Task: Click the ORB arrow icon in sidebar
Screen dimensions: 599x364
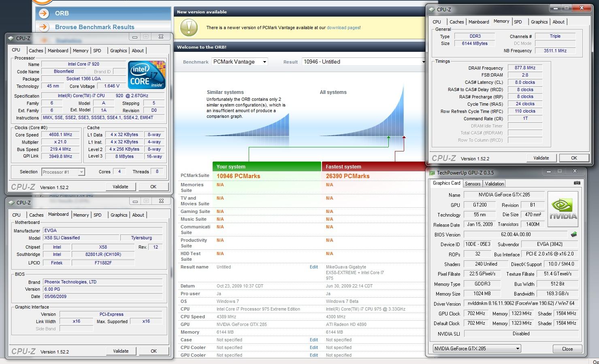Action: coord(44,13)
